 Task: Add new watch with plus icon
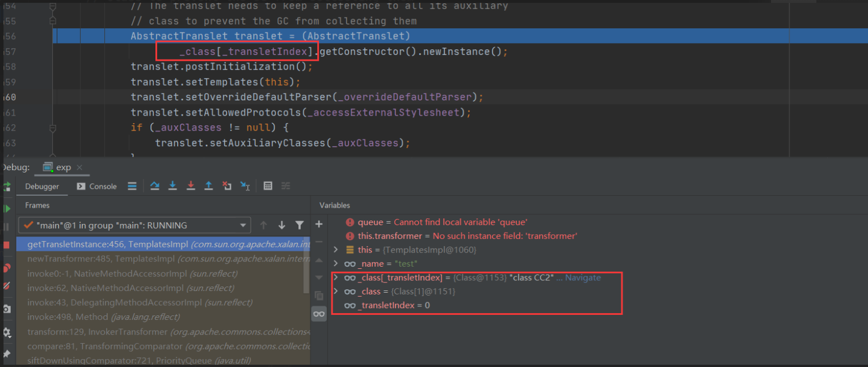[x=319, y=225]
